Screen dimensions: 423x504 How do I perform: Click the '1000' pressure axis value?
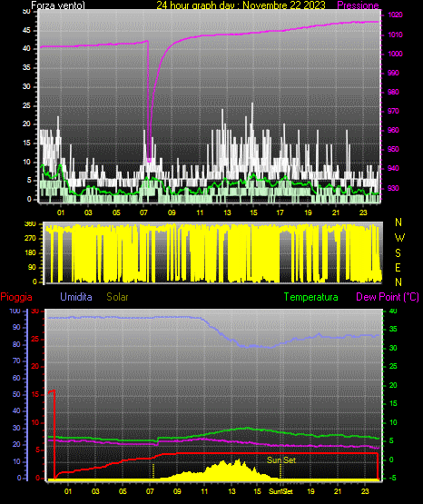click(x=395, y=54)
